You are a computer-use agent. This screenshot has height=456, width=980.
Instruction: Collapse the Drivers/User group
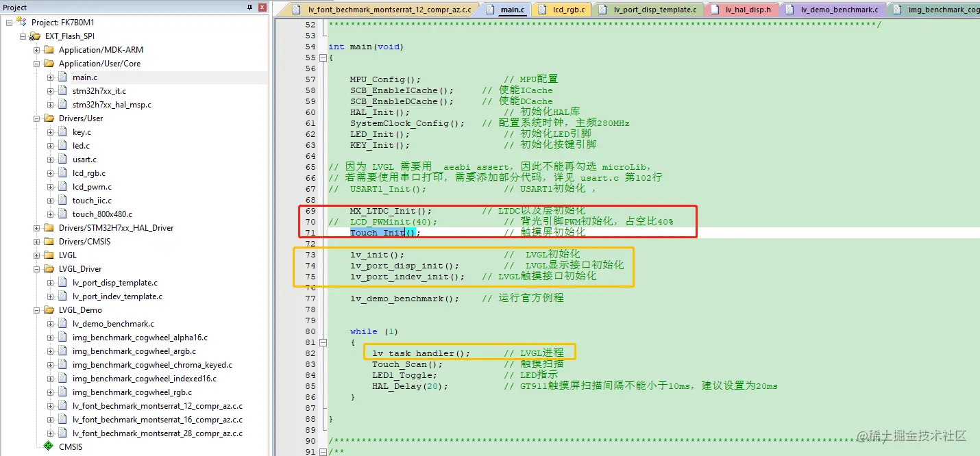click(36, 118)
